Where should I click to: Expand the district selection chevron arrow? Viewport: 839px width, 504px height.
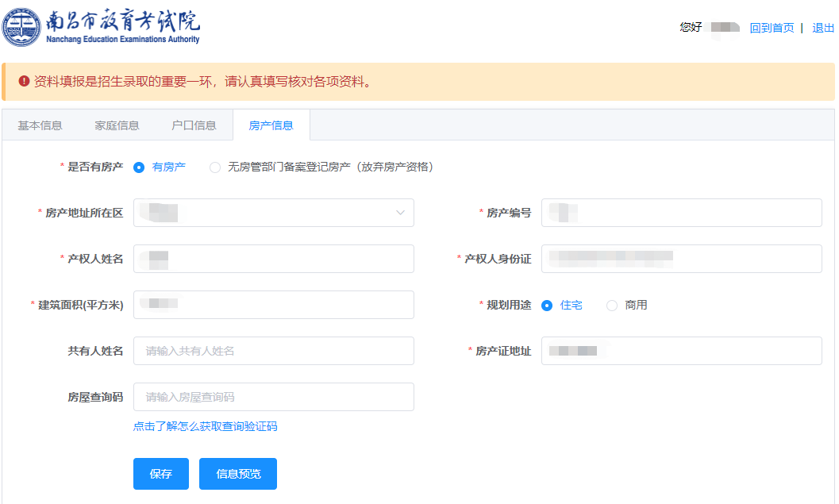tap(398, 213)
